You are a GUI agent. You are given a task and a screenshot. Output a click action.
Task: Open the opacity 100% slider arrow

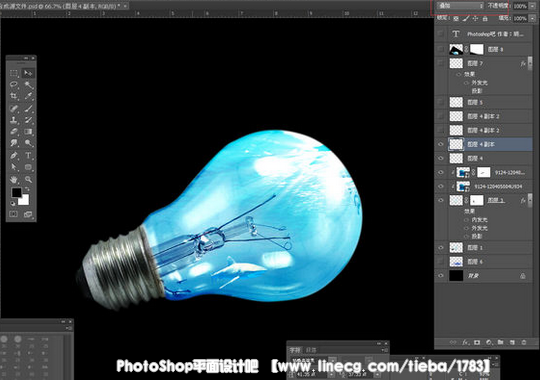(532, 6)
